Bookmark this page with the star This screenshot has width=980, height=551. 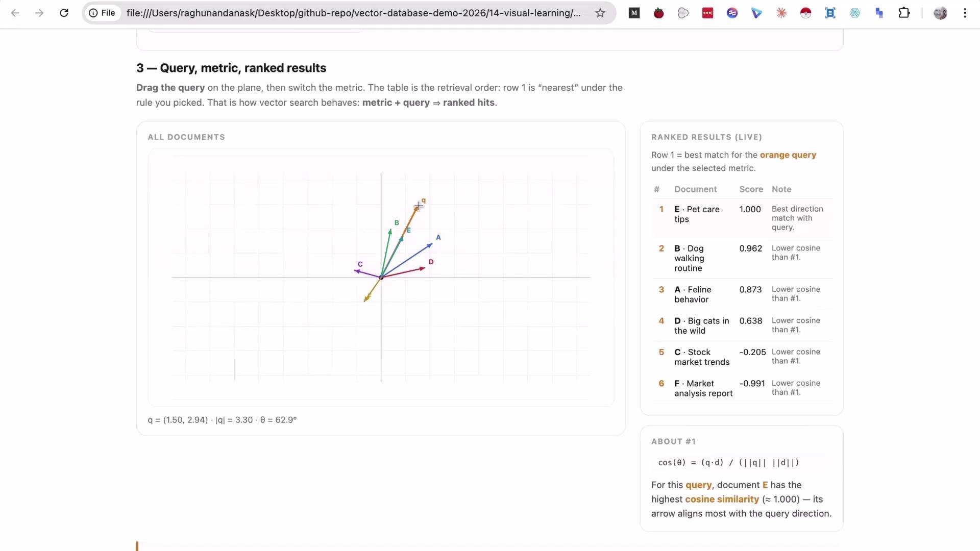pyautogui.click(x=600, y=13)
